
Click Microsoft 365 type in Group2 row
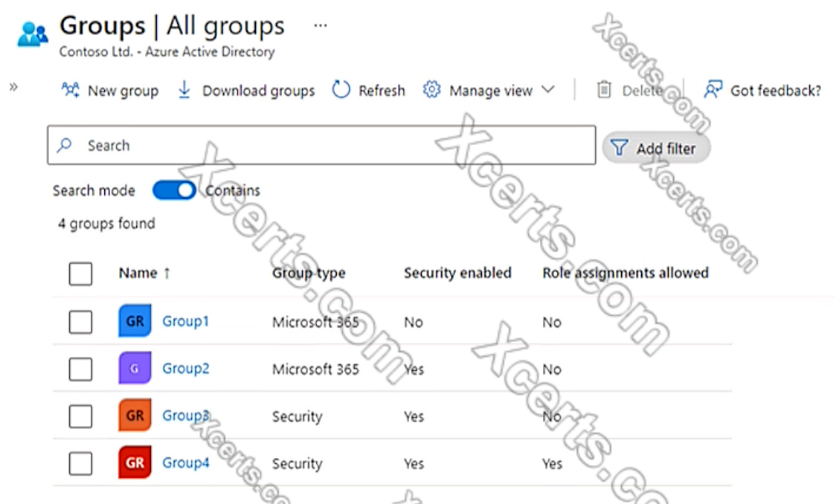tap(315, 369)
